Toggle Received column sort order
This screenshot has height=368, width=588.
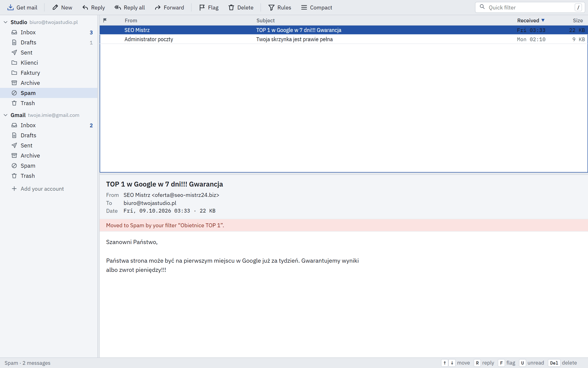coord(531,20)
